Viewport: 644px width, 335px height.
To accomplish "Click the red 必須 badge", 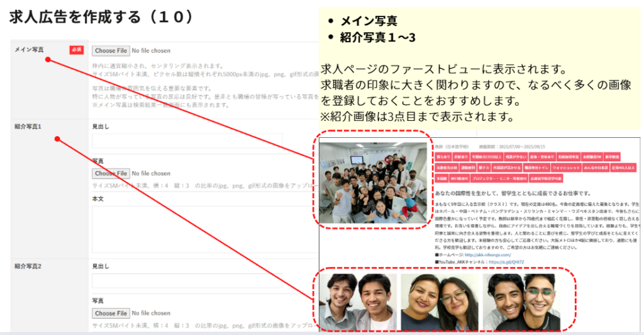I will [76, 50].
